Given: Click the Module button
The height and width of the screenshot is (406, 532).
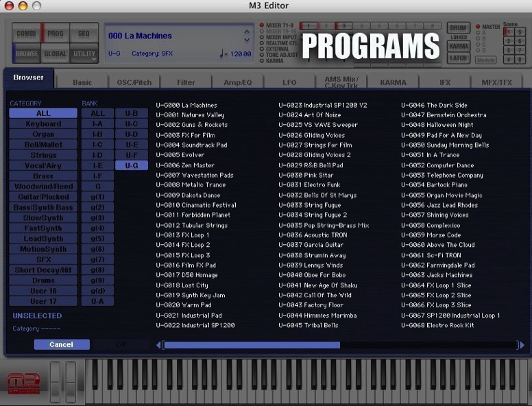Looking at the screenshot, I should [485, 60].
